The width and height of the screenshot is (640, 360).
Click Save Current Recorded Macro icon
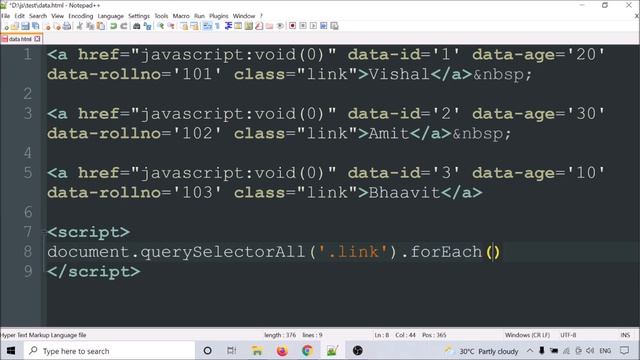pyautogui.click(x=334, y=26)
